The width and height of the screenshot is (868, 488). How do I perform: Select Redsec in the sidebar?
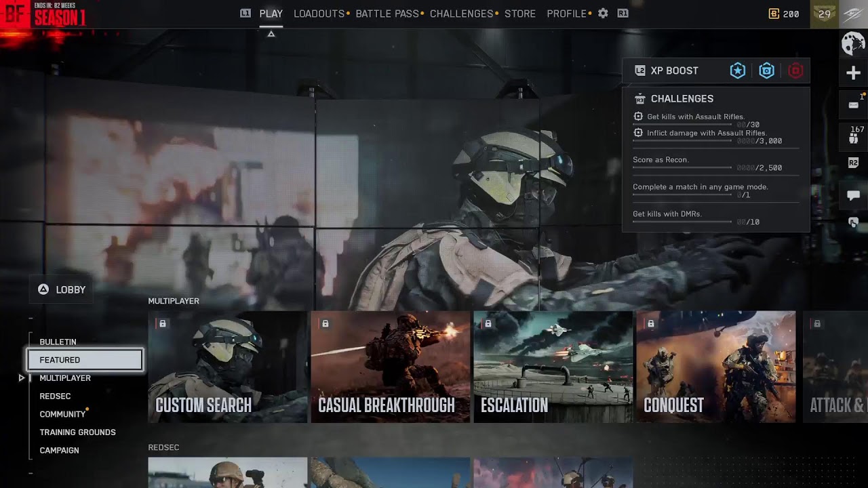pos(55,396)
